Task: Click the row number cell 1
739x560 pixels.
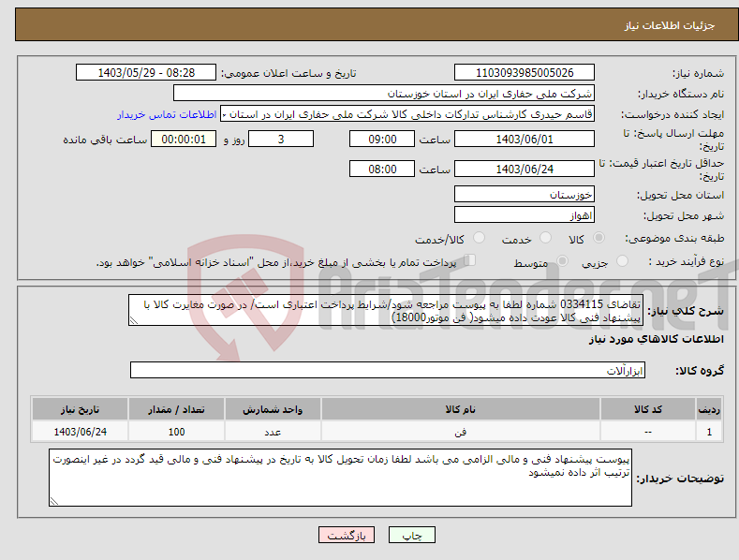Action: 709,432
